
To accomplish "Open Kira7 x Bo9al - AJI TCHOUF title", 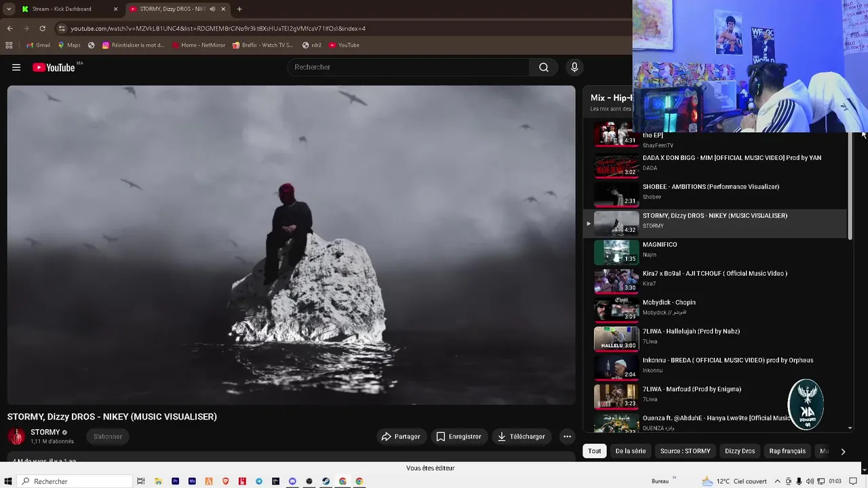I will (715, 274).
